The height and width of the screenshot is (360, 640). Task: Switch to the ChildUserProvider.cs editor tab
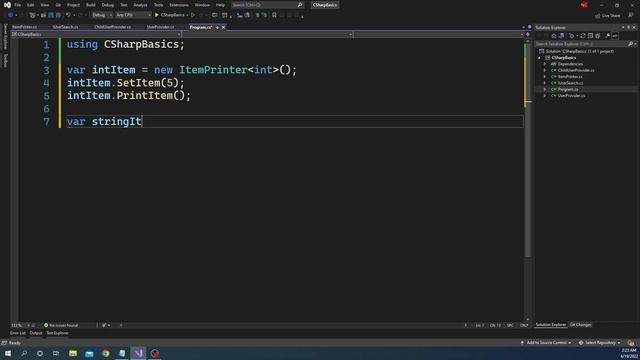tap(112, 27)
